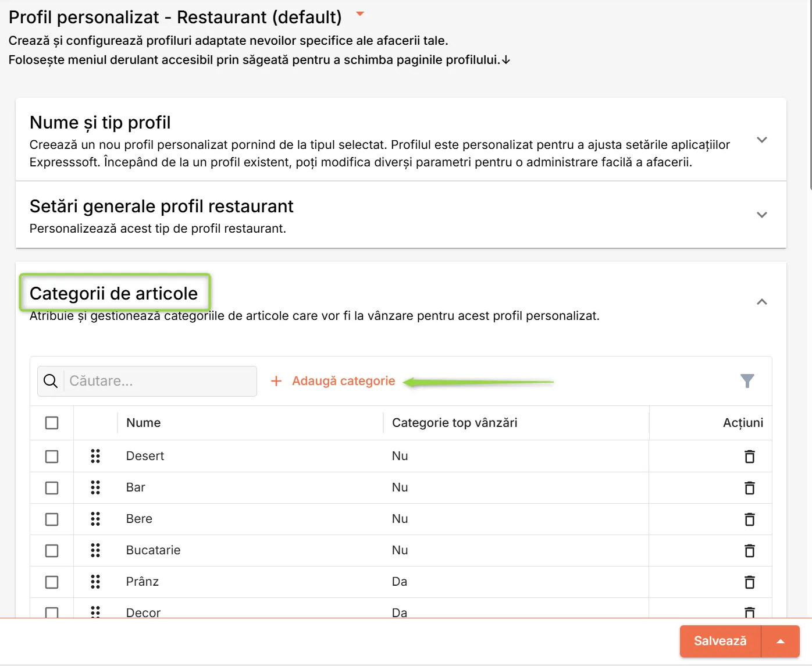Grab the drag handle for Bar
812x666 pixels.
coord(95,487)
